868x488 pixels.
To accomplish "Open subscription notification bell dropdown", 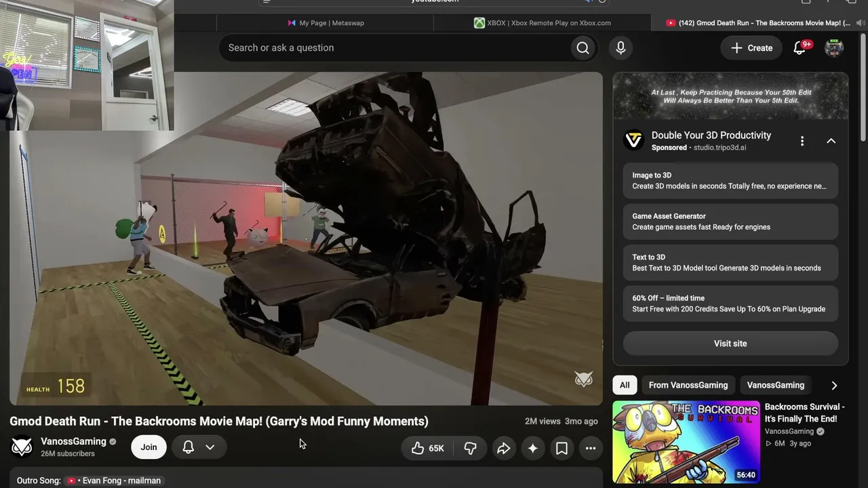I will [x=199, y=447].
